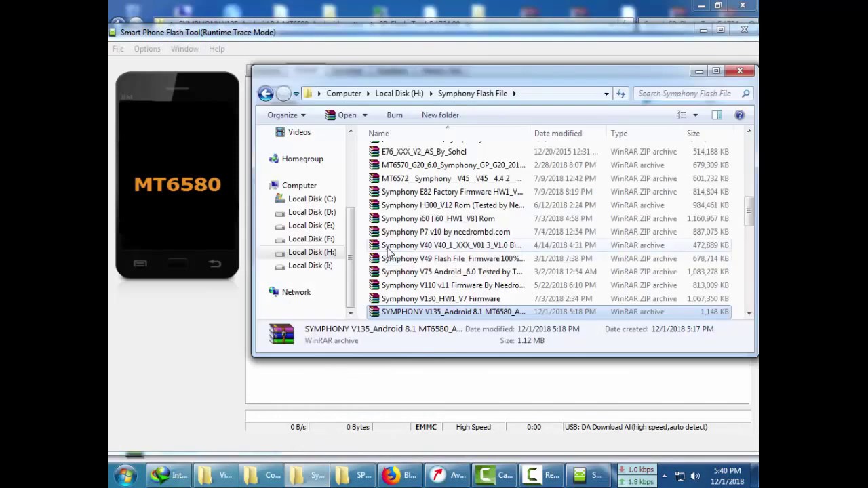Select Symphony V75 Android_6.0 file

coord(549,272)
